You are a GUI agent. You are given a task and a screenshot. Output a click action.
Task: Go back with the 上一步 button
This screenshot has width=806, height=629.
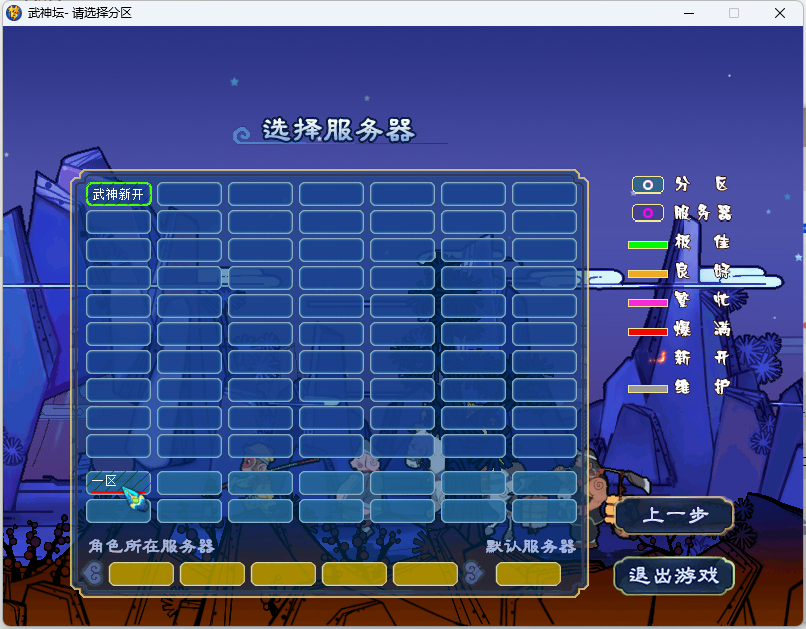pyautogui.click(x=674, y=516)
